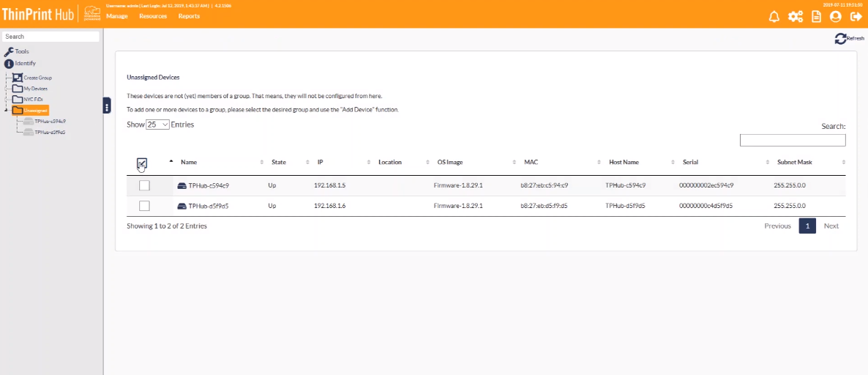Sort table by Serial column

[690, 163]
